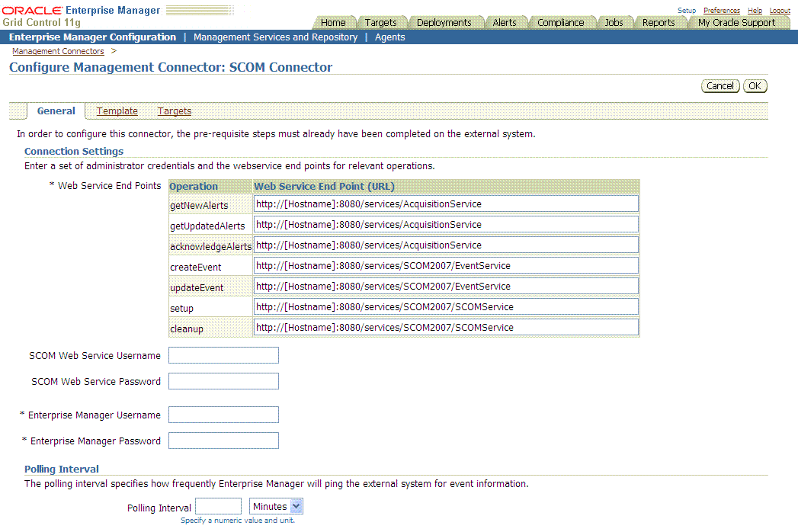Image resolution: width=798 pixels, height=532 pixels.
Task: Focus the Enterprise Manager Username field
Action: tap(223, 415)
